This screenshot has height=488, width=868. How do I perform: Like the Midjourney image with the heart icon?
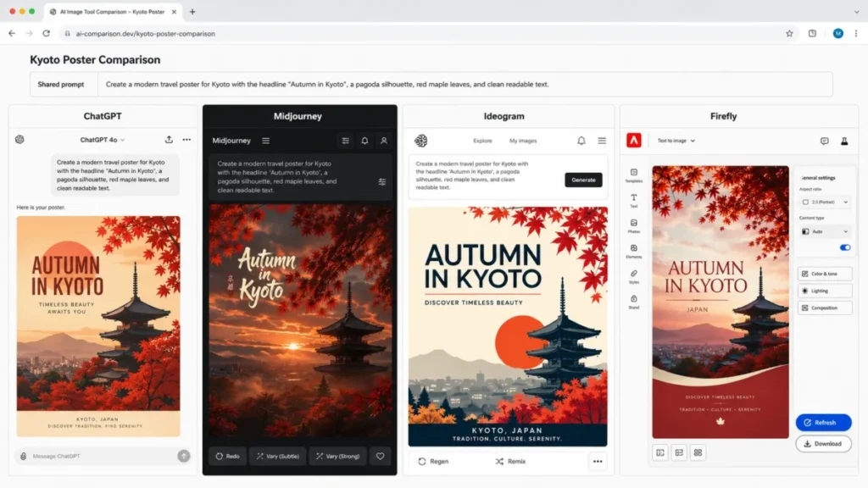(x=381, y=457)
